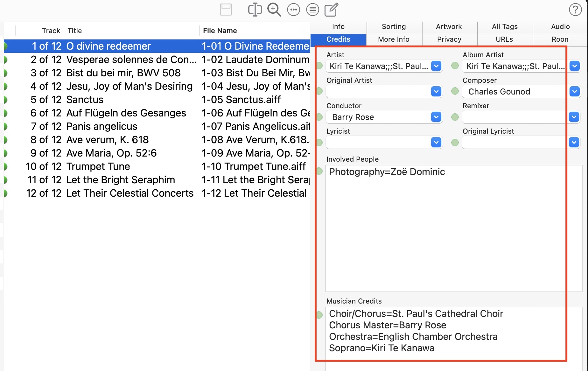Click the save floppy disk icon

click(226, 10)
